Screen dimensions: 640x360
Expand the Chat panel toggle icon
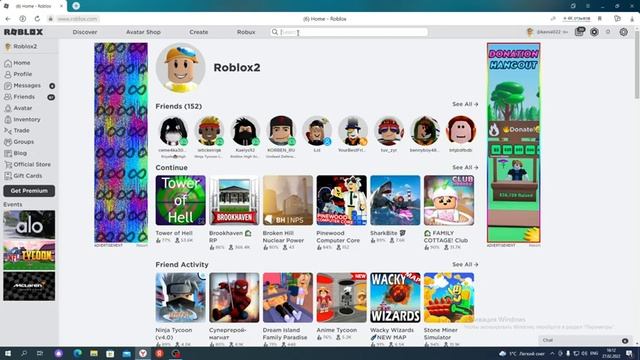[x=625, y=340]
